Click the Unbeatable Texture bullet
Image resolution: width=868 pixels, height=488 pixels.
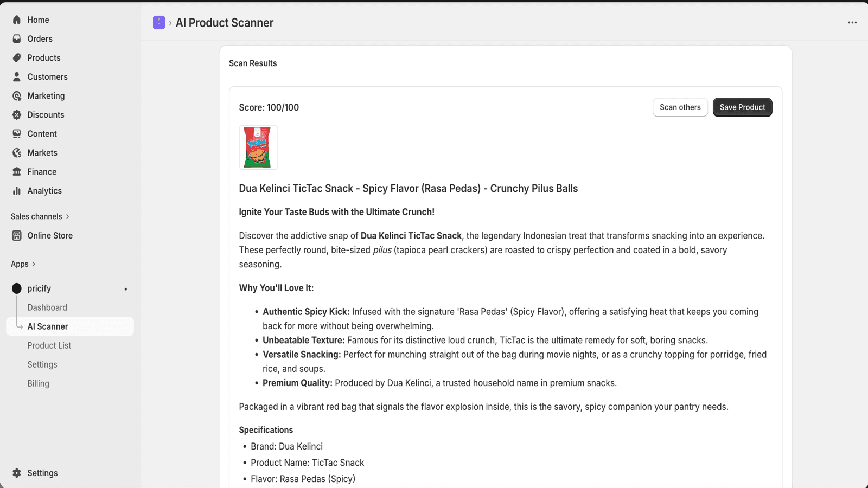[x=486, y=341]
